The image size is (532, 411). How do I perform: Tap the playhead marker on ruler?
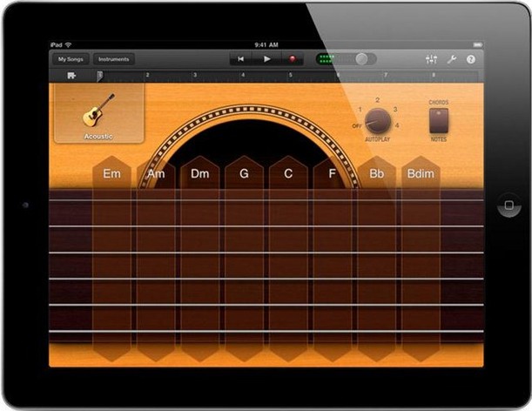100,76
